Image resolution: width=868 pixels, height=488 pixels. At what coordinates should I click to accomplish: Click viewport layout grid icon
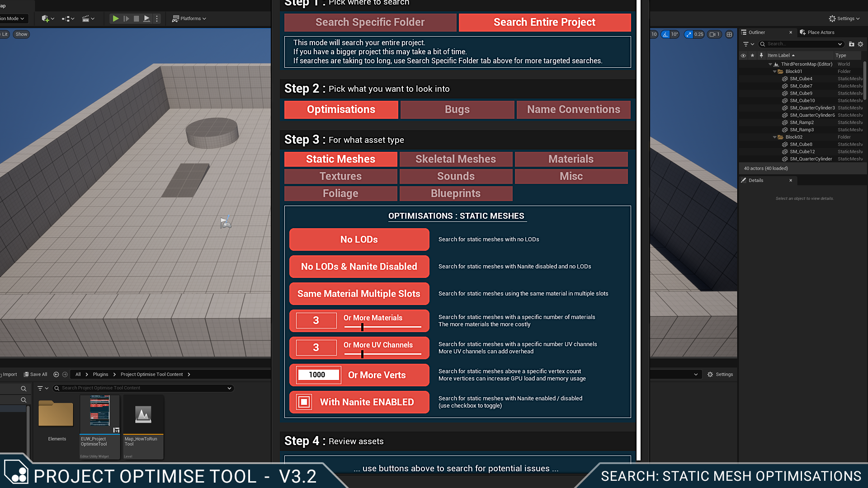(729, 34)
